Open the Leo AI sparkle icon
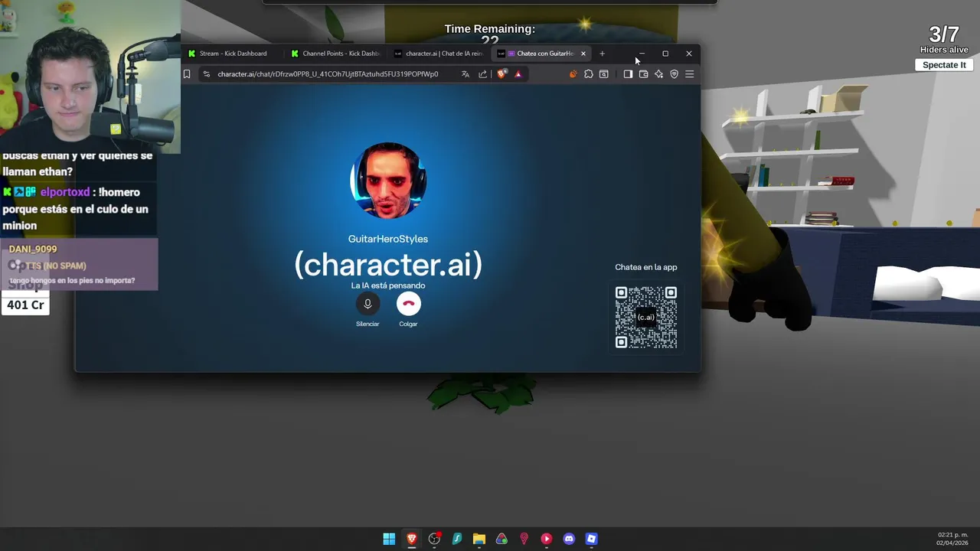Viewport: 980px width, 551px height. pyautogui.click(x=658, y=74)
